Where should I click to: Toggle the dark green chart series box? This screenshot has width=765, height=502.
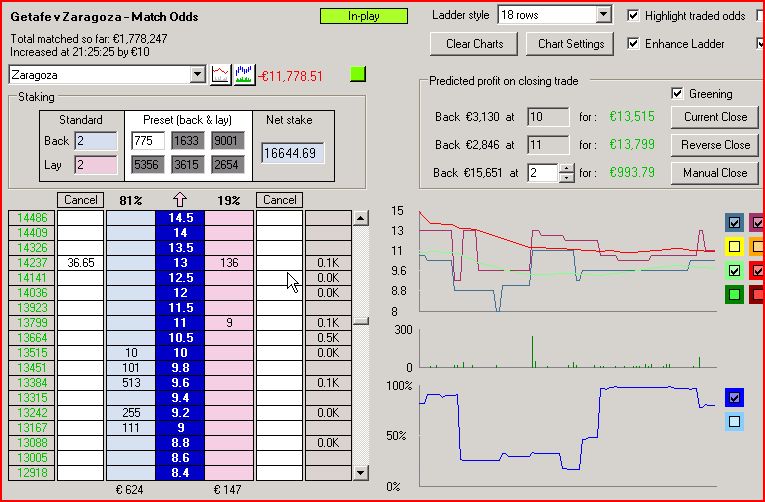736,294
